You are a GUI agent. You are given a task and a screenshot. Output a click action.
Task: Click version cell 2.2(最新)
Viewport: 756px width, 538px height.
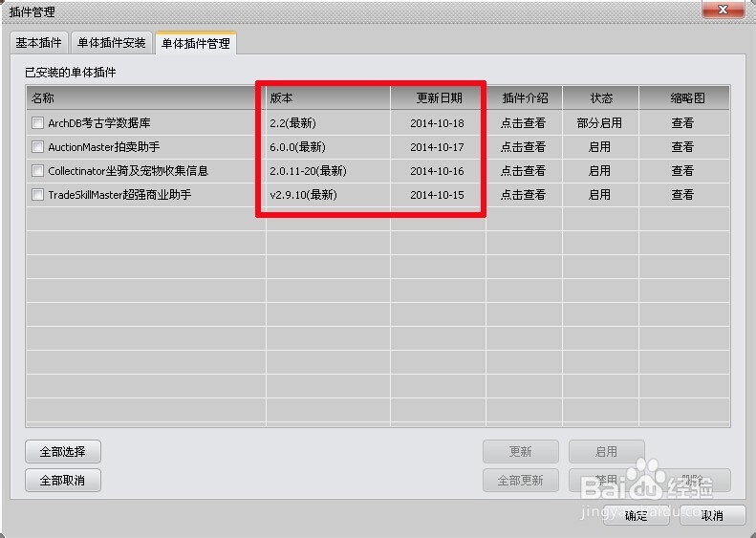(292, 123)
